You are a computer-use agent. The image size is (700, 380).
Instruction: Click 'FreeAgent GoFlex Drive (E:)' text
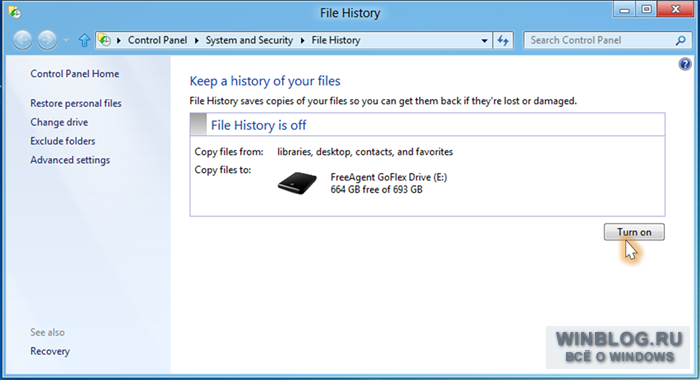pyautogui.click(x=388, y=177)
